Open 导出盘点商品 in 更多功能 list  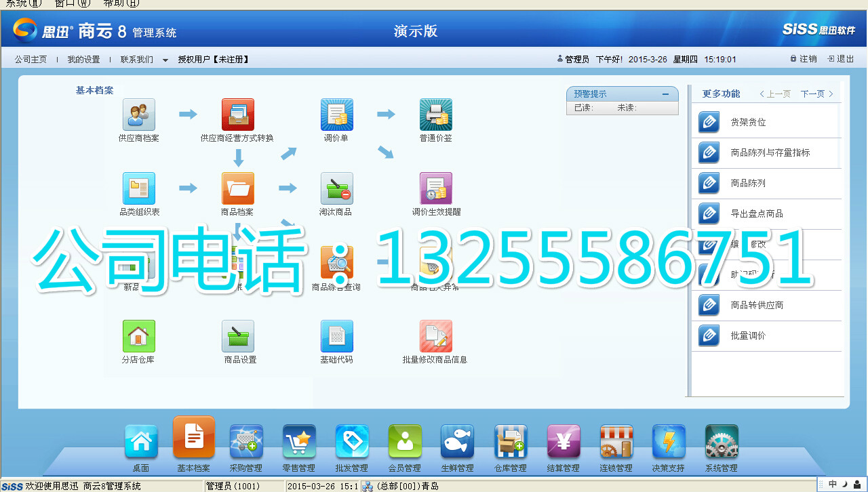click(766, 214)
